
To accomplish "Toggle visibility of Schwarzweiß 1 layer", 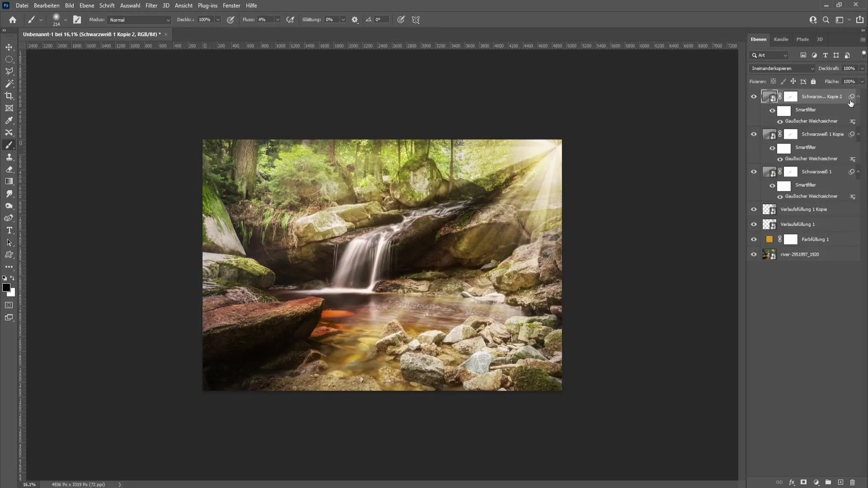I will pyautogui.click(x=754, y=171).
